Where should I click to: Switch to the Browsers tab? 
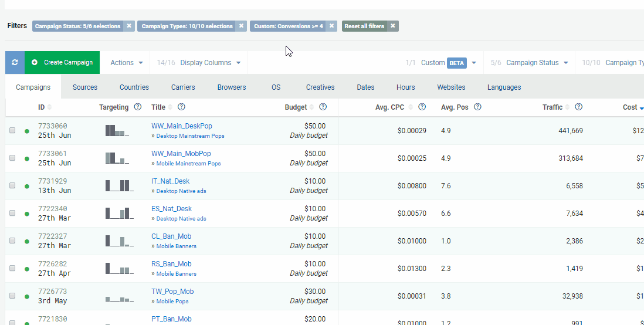pos(232,87)
